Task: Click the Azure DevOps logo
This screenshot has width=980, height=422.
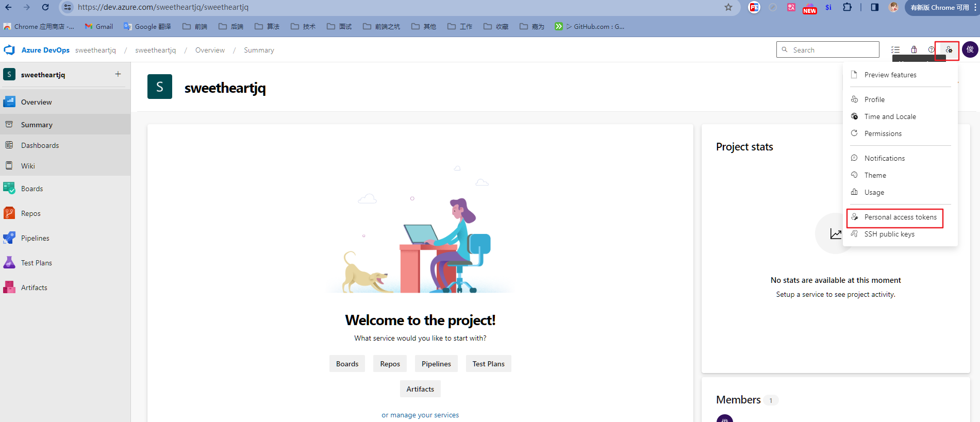Action: click(9, 50)
